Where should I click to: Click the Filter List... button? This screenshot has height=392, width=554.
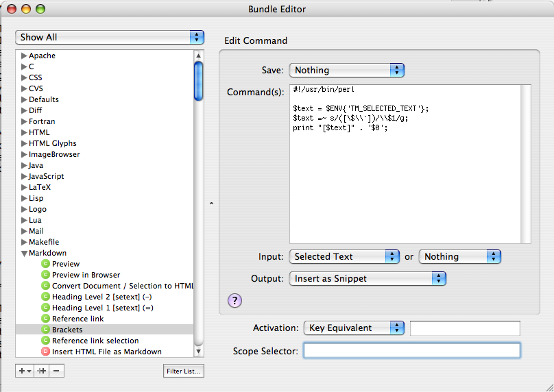[183, 371]
